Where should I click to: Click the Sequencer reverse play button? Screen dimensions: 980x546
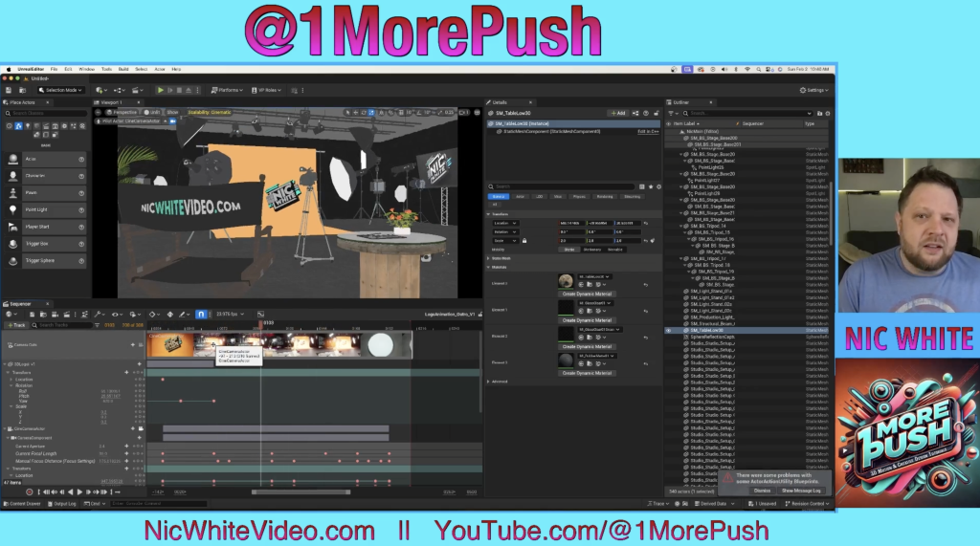70,492
